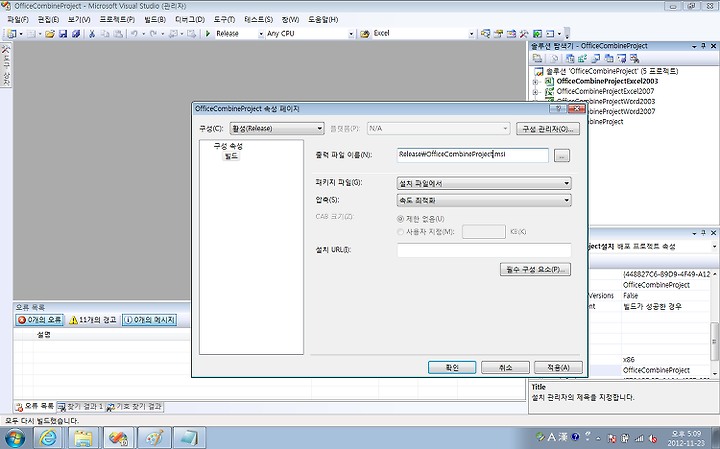This screenshot has height=449, width=720.
Task: Click the New Project toolbar icon
Action: pyautogui.click(x=11, y=34)
